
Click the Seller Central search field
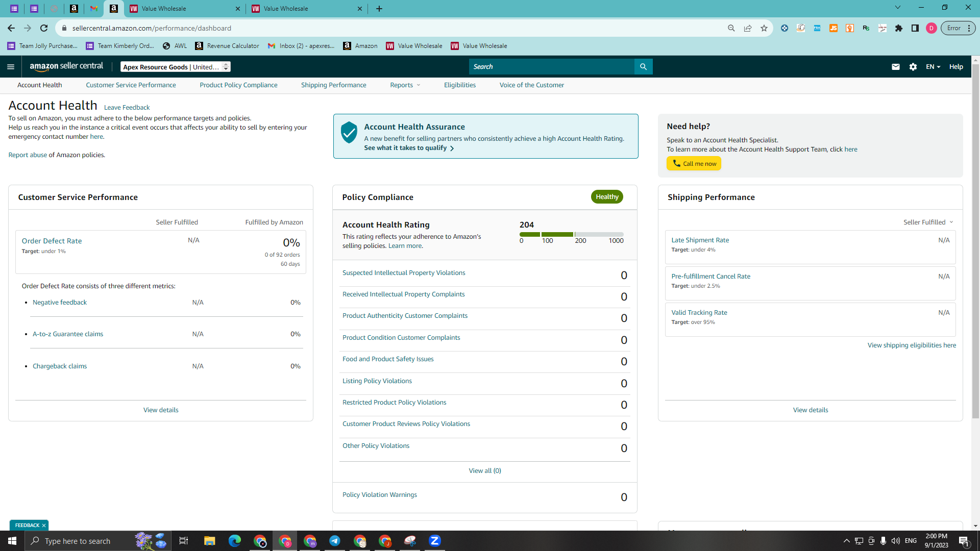552,67
